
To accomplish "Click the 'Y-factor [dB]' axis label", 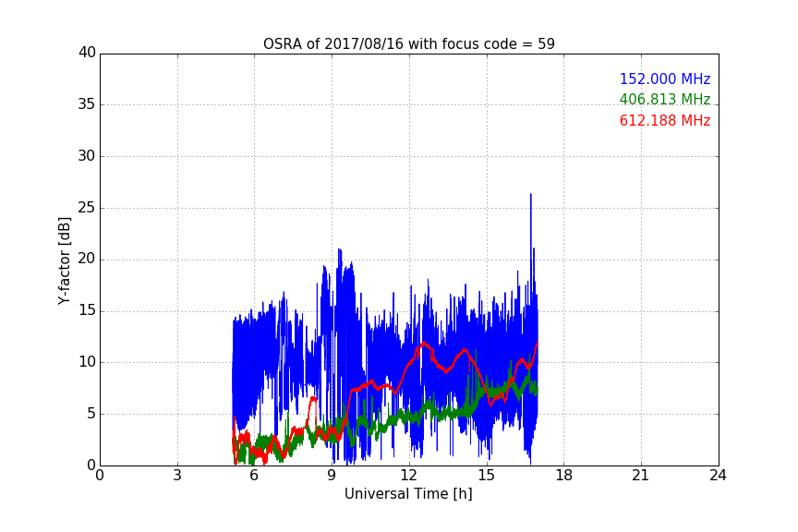I will pos(64,260).
